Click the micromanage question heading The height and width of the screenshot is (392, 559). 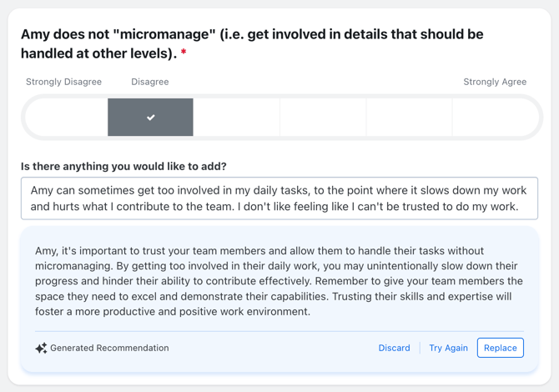click(252, 43)
